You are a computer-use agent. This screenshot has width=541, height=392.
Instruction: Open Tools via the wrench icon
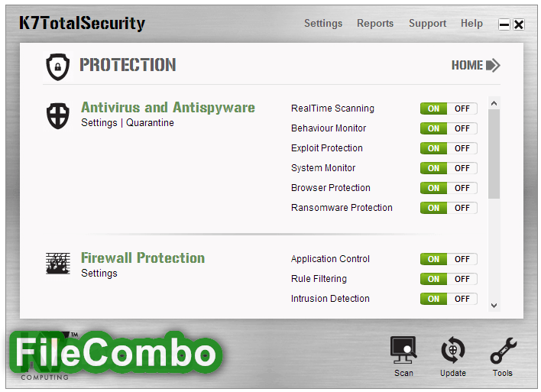[503, 351]
